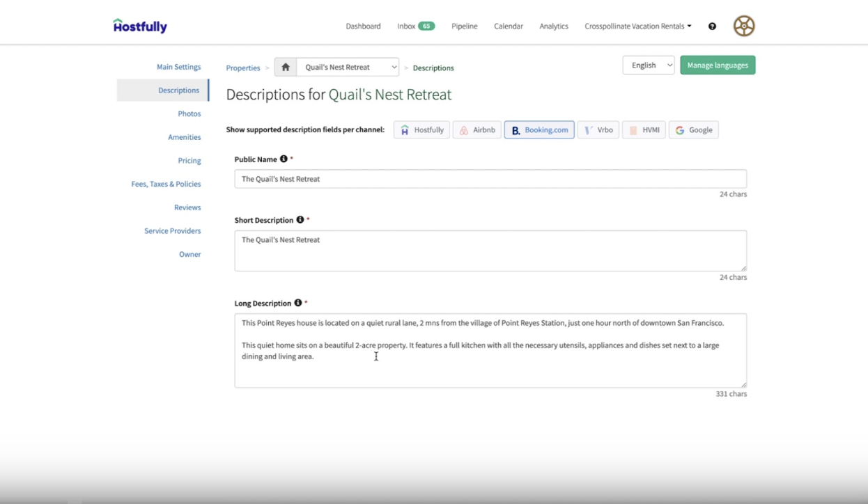The width and height of the screenshot is (868, 504).
Task: Open the help question mark icon
Action: [x=712, y=26]
